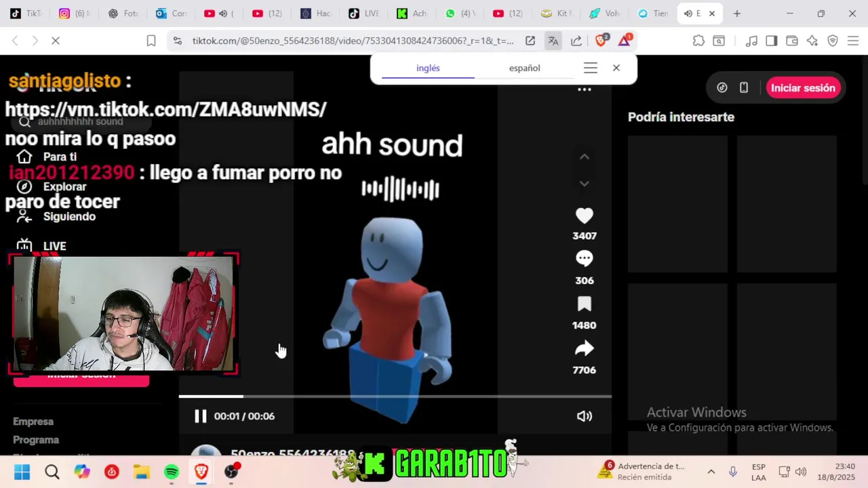Open site settings icon in address bar

coord(178,41)
